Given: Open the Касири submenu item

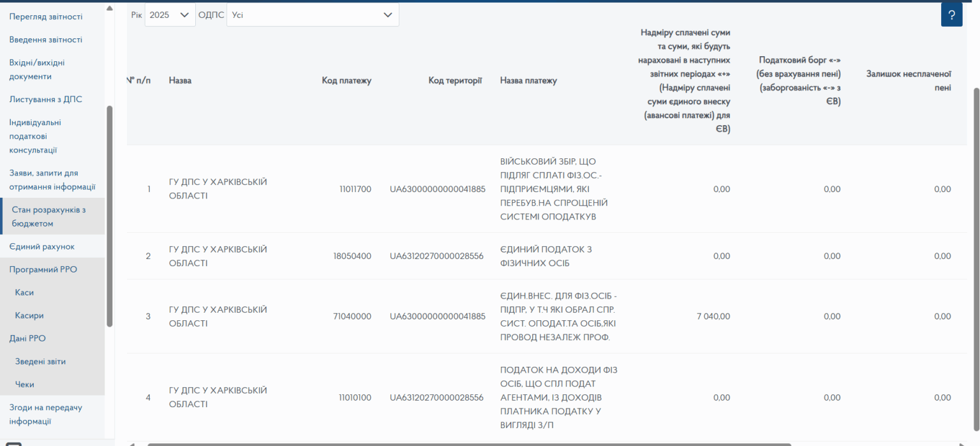Looking at the screenshot, I should (29, 315).
